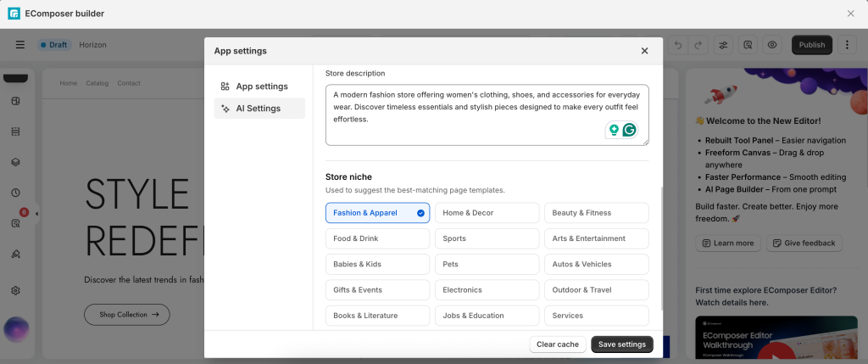Open the sections panel icon in left sidebar
Viewport: 868px width, 364px height.
[x=15, y=132]
